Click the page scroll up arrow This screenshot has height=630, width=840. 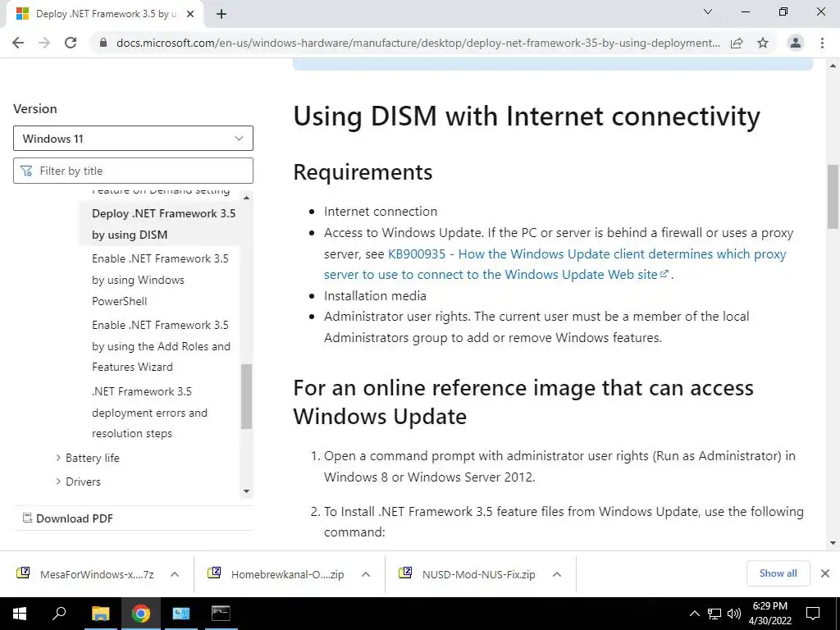(x=833, y=66)
